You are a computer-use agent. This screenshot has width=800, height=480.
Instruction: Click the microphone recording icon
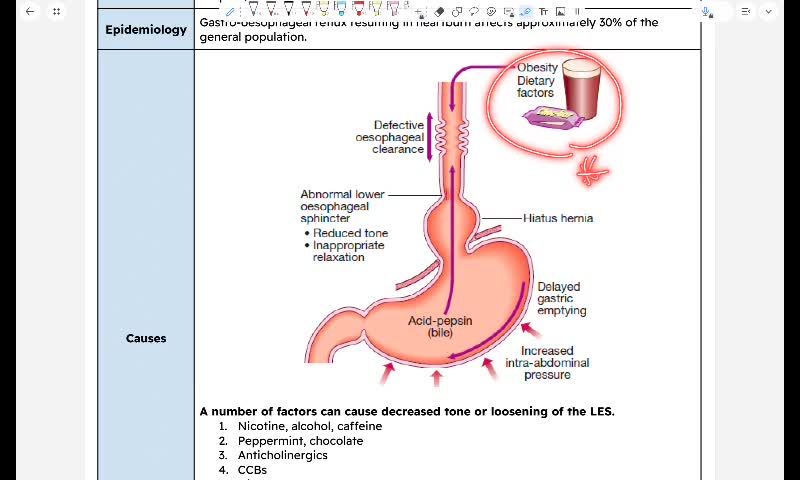tap(707, 12)
